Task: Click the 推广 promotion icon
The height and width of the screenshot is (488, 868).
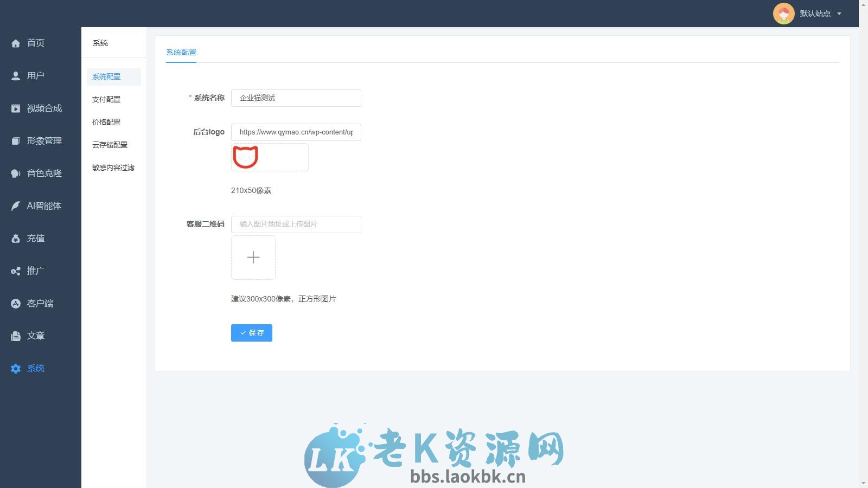Action: click(x=16, y=271)
